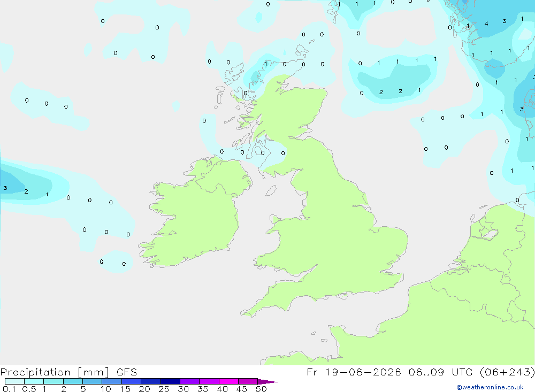Click the 35–40 mm violet legend swatch
The height and width of the screenshot is (392, 535).
(209, 381)
